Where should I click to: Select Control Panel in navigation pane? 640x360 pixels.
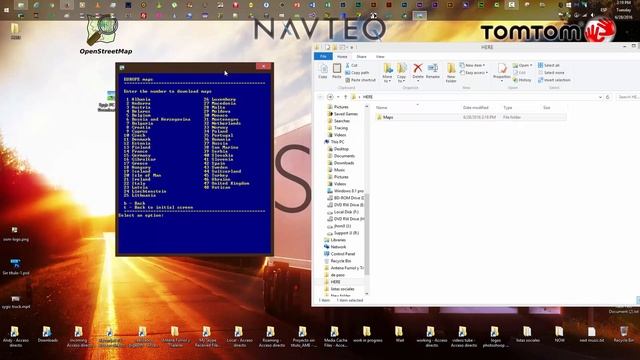(x=340, y=254)
